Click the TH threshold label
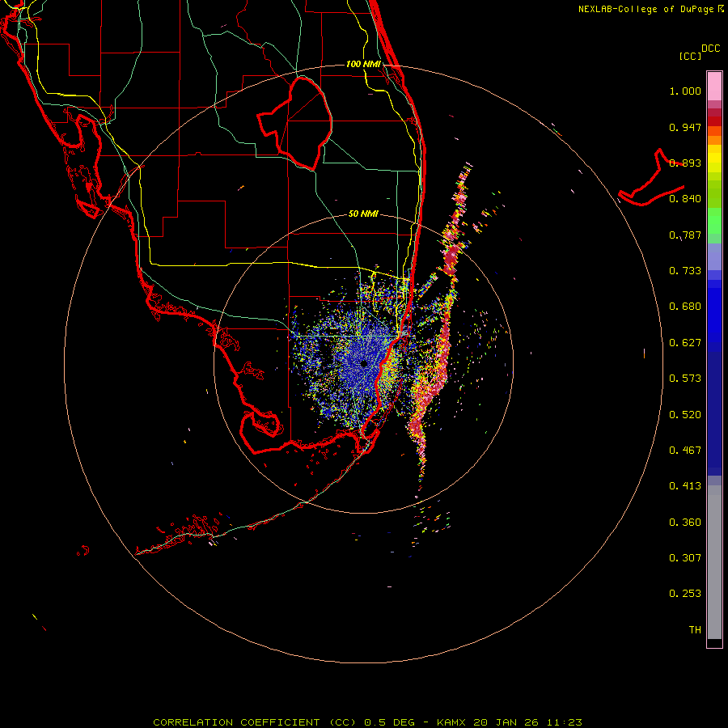728x728 pixels. 695,629
